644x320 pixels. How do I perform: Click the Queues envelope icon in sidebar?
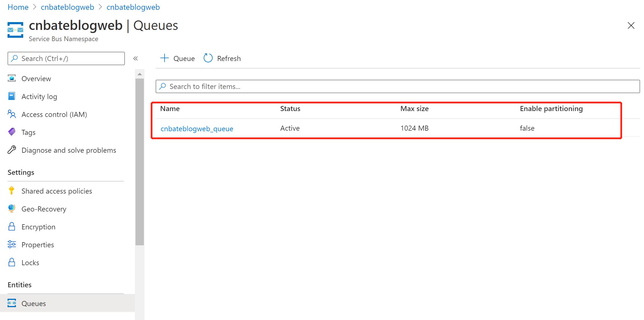click(12, 303)
